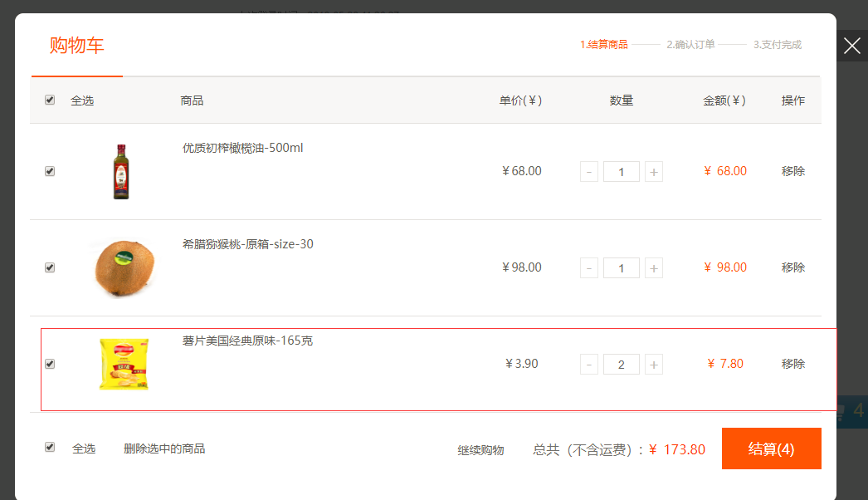The image size is (868, 500).
Task: Toggle the bottom 全选 checkbox
Action: 50,447
